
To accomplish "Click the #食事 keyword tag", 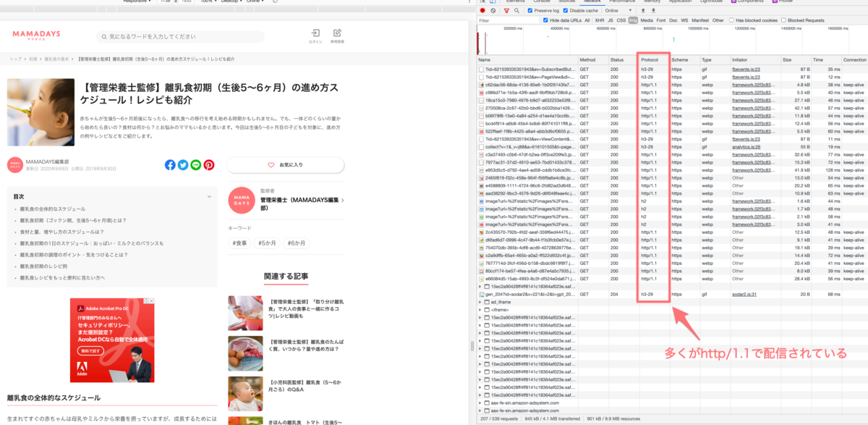I will point(239,243).
